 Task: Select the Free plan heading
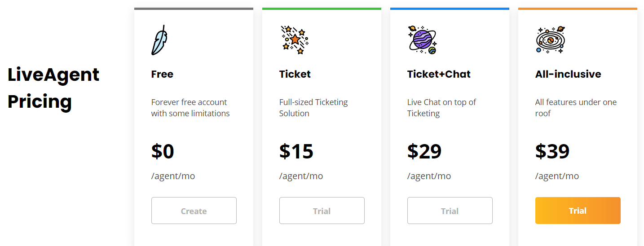pos(162,74)
